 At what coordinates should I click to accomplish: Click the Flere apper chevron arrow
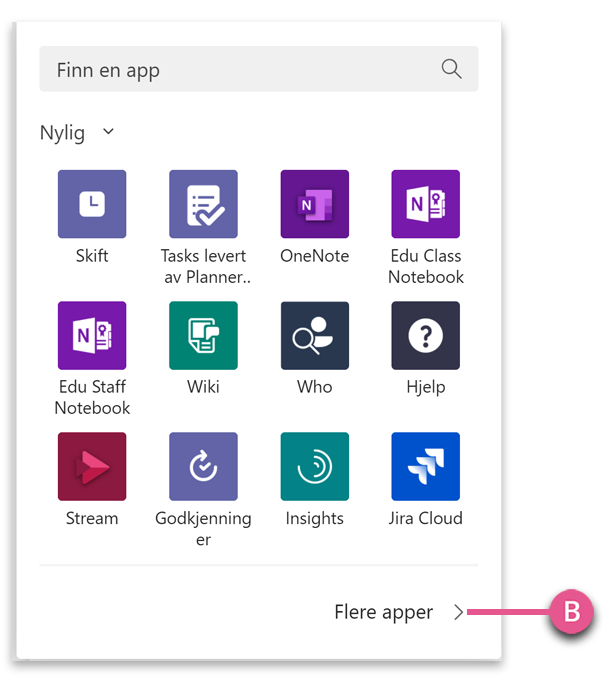pyautogui.click(x=459, y=612)
